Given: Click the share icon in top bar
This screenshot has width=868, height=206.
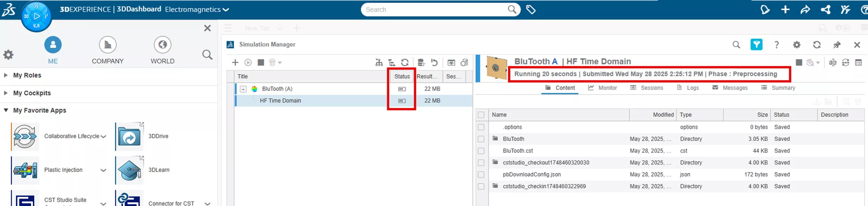Looking at the screenshot, I should 805,10.
